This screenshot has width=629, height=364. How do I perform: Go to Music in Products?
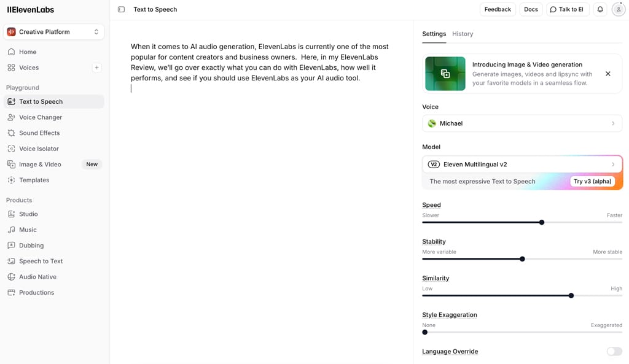pyautogui.click(x=28, y=230)
